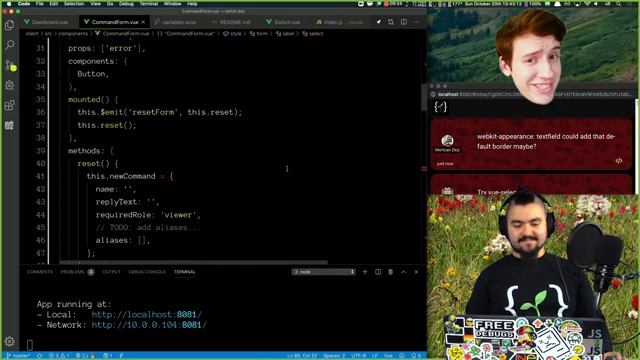Open the More Actions ellipsis in editor tab bar

(x=416, y=22)
